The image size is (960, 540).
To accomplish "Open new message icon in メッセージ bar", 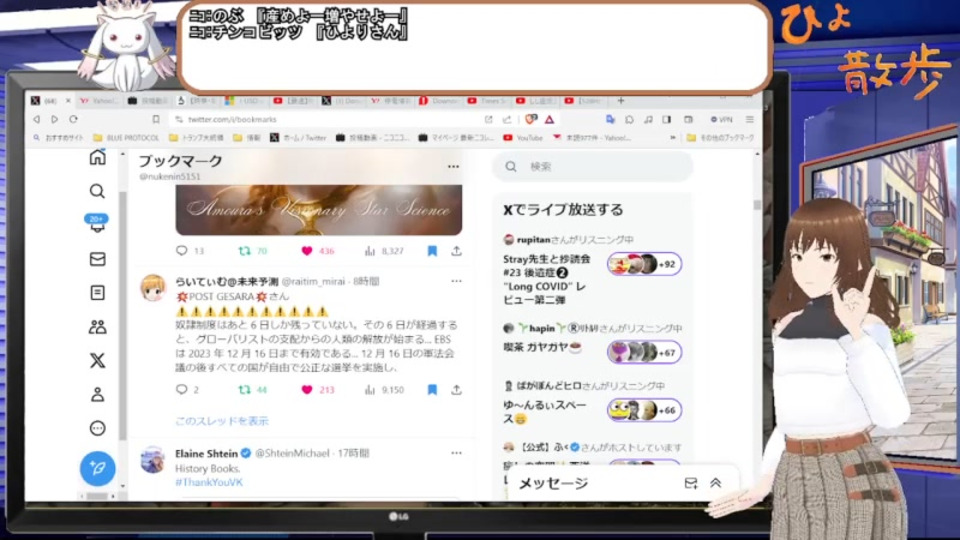I will (x=691, y=484).
